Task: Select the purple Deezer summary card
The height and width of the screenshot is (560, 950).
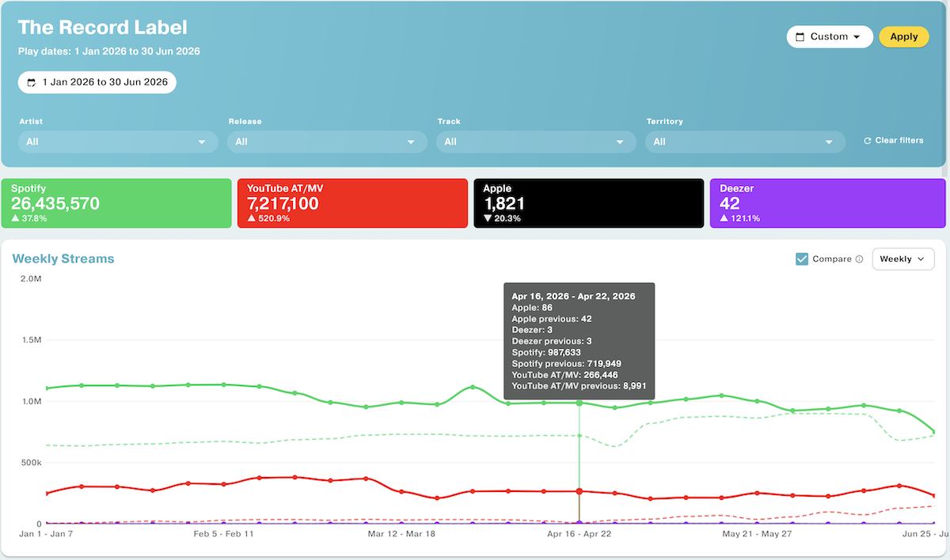Action: (x=828, y=203)
